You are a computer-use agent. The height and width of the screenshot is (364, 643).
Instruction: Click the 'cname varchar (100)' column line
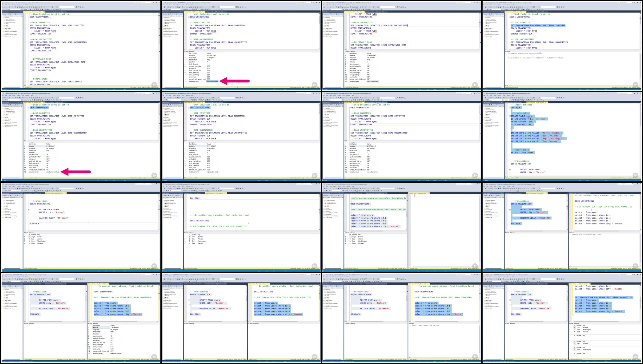[522, 122]
